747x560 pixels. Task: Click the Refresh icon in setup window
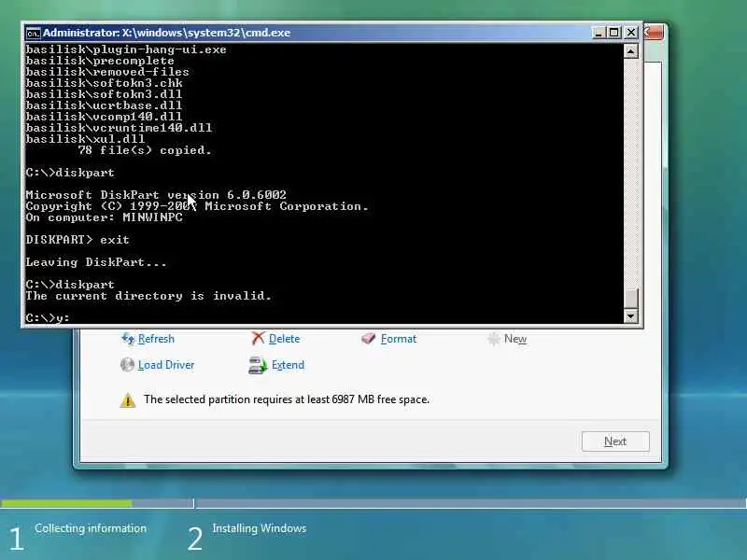coord(128,339)
